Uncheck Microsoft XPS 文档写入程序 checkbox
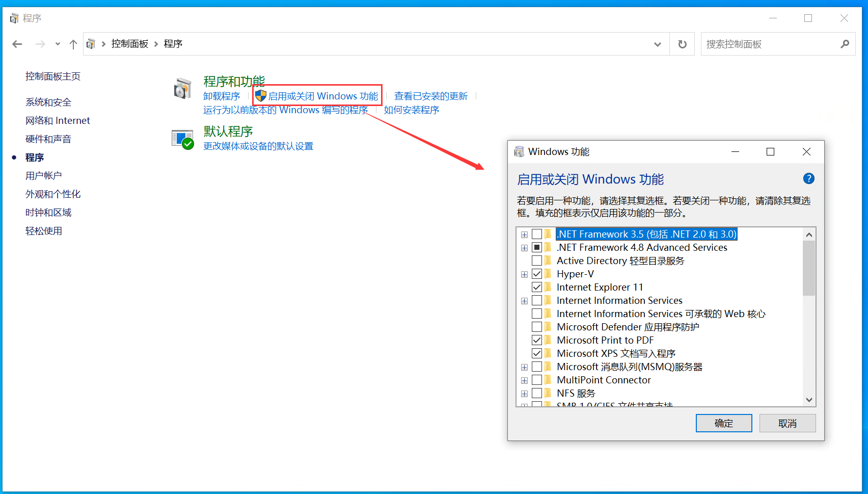The height and width of the screenshot is (494, 868). (537, 353)
